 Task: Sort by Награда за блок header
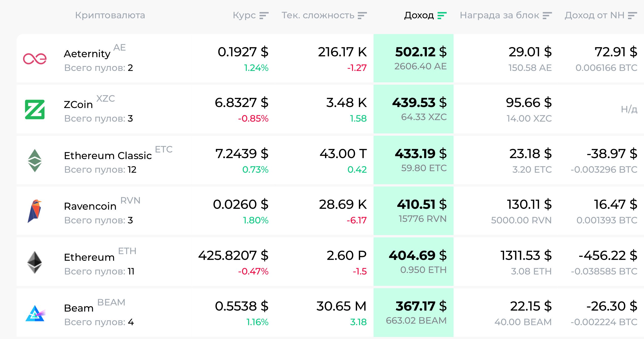[500, 15]
